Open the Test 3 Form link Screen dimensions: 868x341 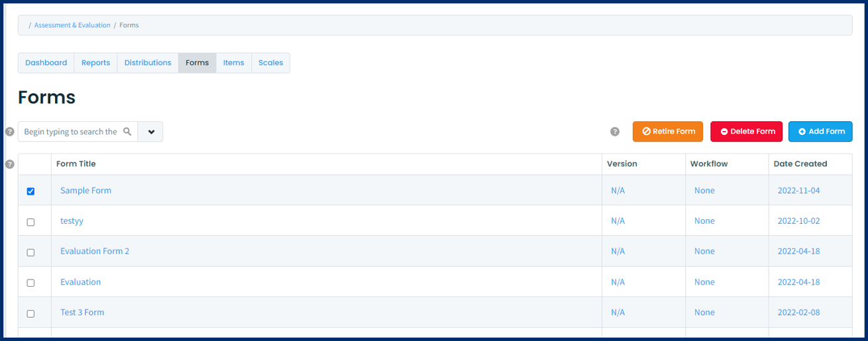tap(82, 313)
